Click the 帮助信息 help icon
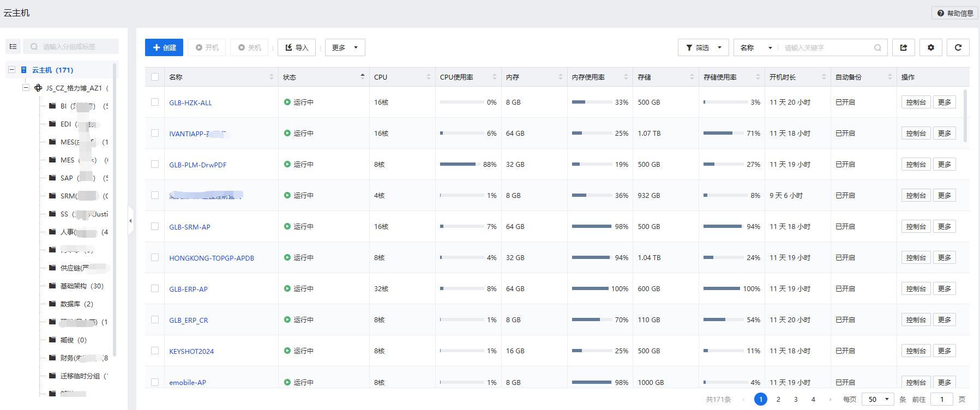 (x=941, y=13)
